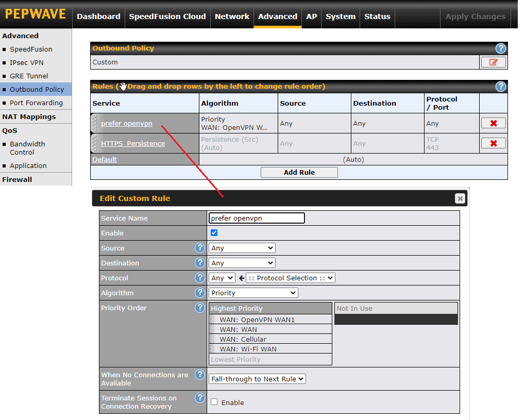Screen dimensions: 525x420
Task: Open the Protocol Selection dropdown
Action: click(x=291, y=278)
